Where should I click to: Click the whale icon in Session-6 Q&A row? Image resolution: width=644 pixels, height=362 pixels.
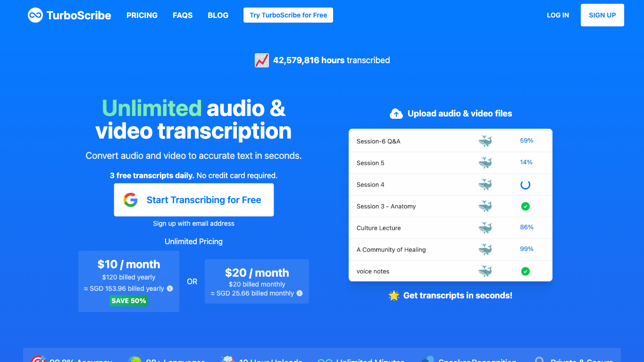485,141
